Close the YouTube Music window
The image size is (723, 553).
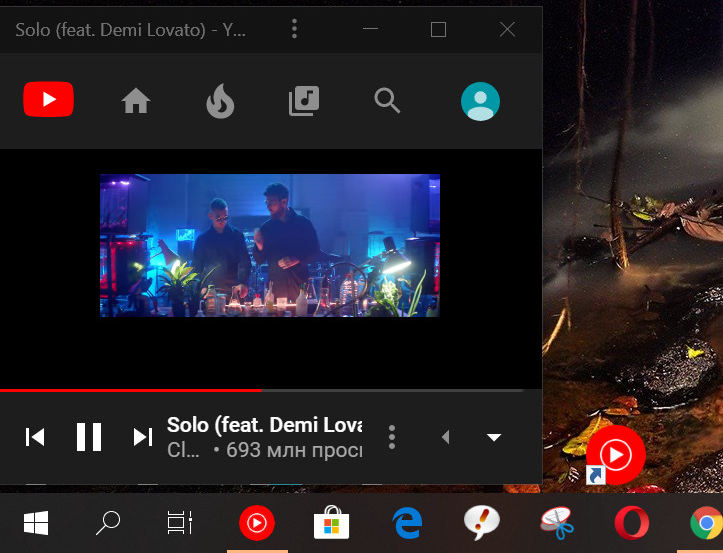pos(507,30)
